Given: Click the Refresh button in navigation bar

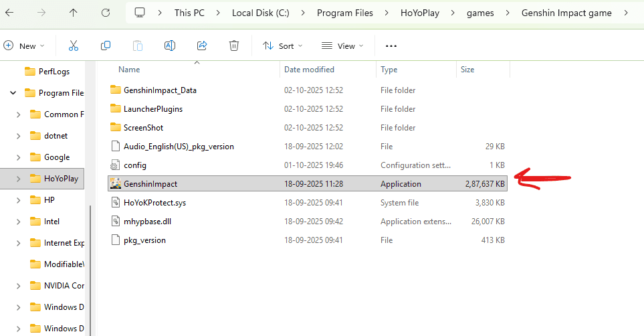Looking at the screenshot, I should pos(106,13).
